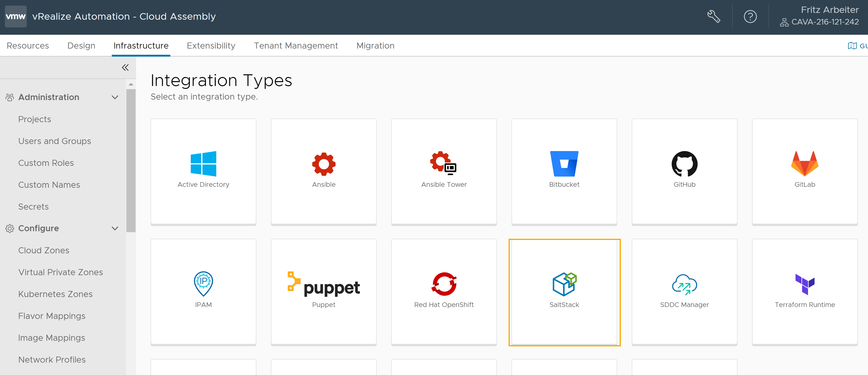Click the SDDC Manager cloud logo
Viewport: 868px width, 375px height.
click(x=684, y=285)
